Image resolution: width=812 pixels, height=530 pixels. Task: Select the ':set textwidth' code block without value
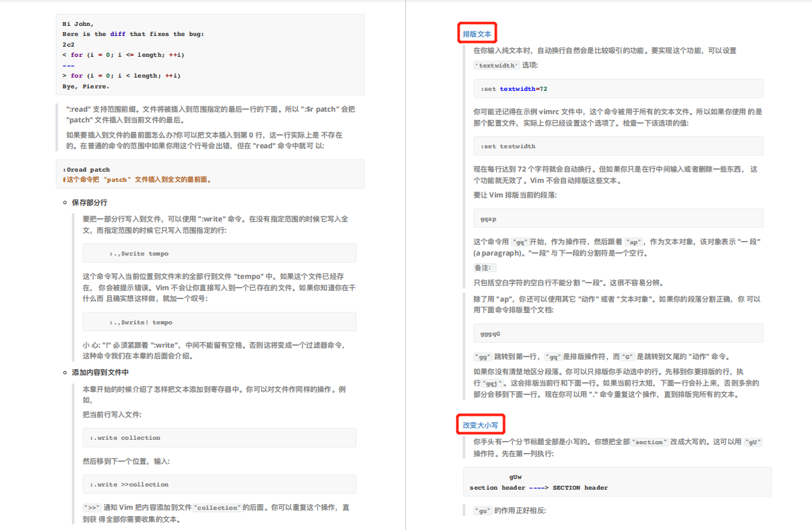(618, 146)
